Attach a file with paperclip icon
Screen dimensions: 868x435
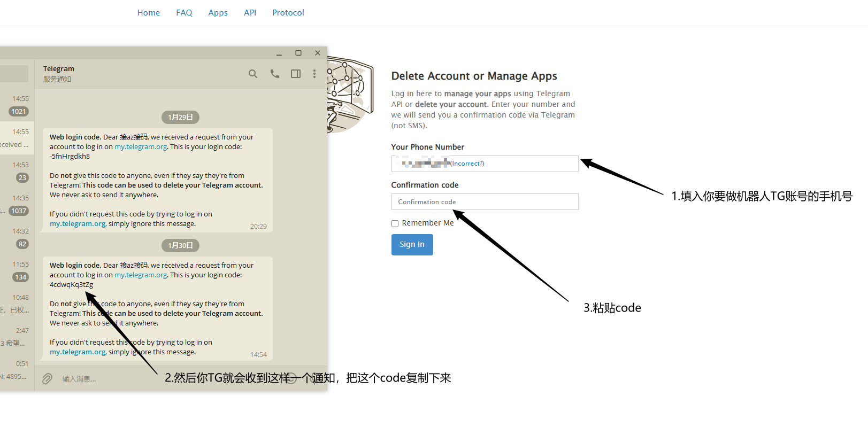click(x=47, y=379)
